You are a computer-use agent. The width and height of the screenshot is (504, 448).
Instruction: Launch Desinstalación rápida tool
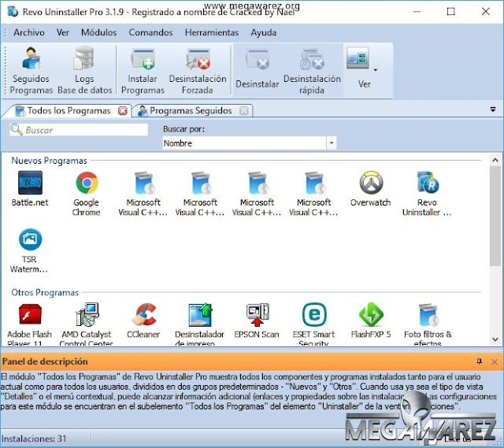pos(312,70)
